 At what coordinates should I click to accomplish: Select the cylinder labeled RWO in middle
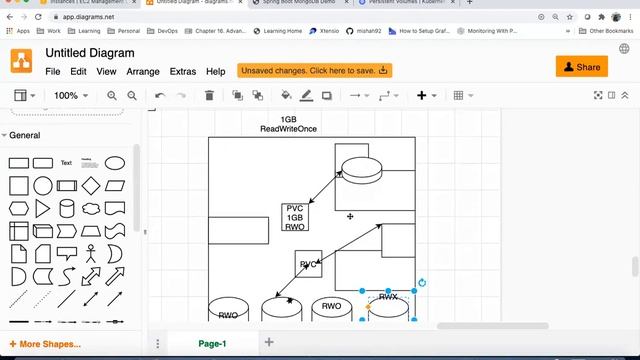pos(331,309)
